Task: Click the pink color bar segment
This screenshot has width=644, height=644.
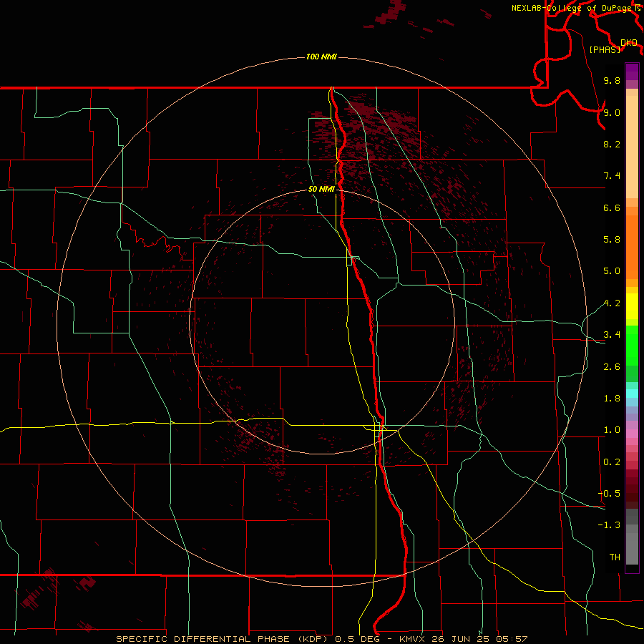Action: pyautogui.click(x=632, y=434)
